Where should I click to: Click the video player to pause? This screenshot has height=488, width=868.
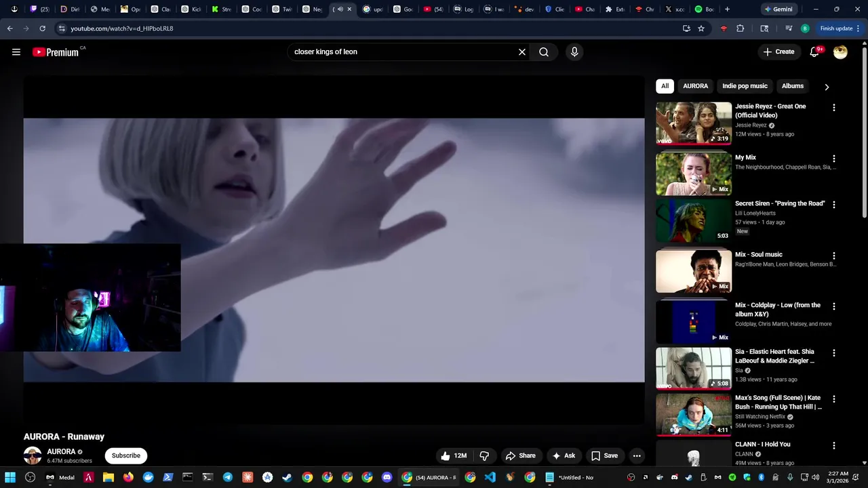coord(334,250)
